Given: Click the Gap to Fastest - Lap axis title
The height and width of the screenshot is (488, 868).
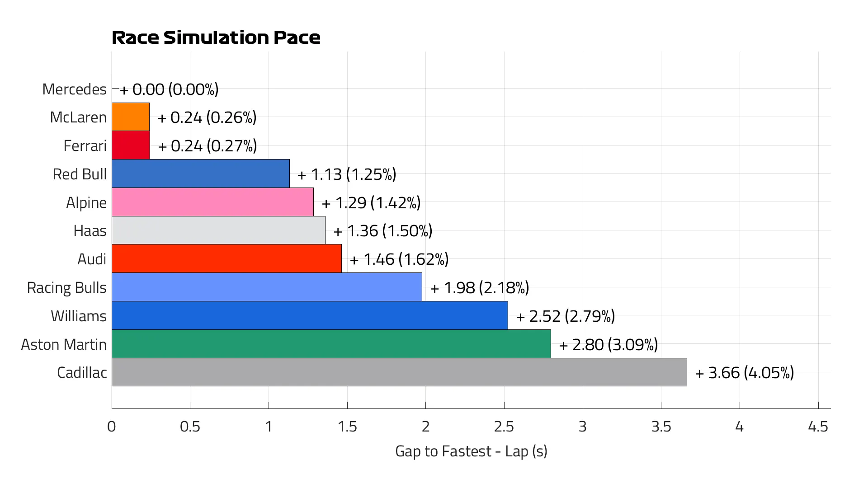Looking at the screenshot, I should coord(471,451).
